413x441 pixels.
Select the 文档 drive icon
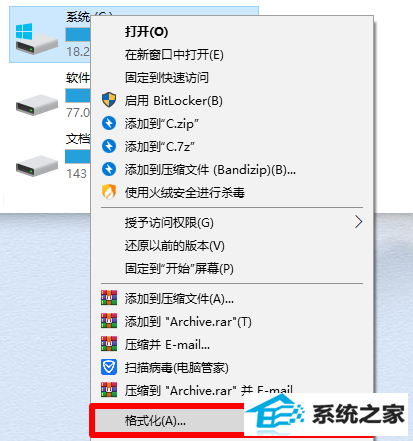pyautogui.click(x=37, y=166)
